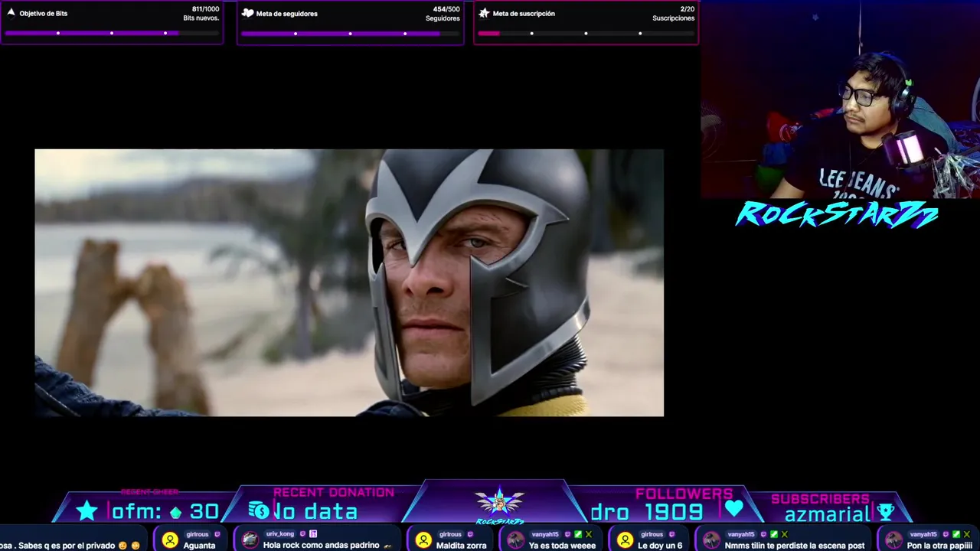
Task: Click the RockStarZz logo under the webcam
Action: [x=837, y=215]
